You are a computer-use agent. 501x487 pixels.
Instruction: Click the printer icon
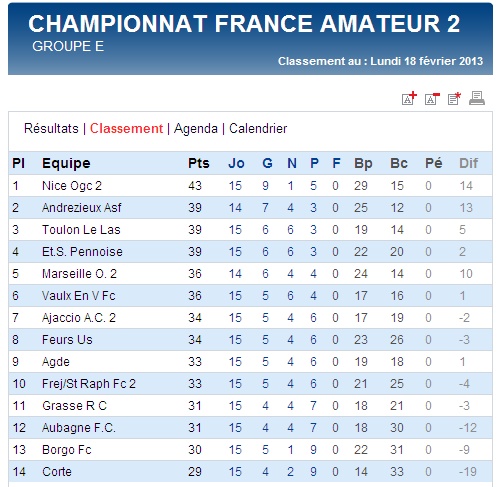(477, 98)
